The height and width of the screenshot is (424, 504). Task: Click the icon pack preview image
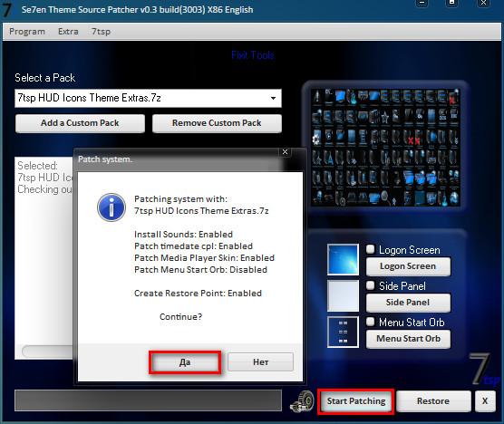pyautogui.click(x=385, y=147)
